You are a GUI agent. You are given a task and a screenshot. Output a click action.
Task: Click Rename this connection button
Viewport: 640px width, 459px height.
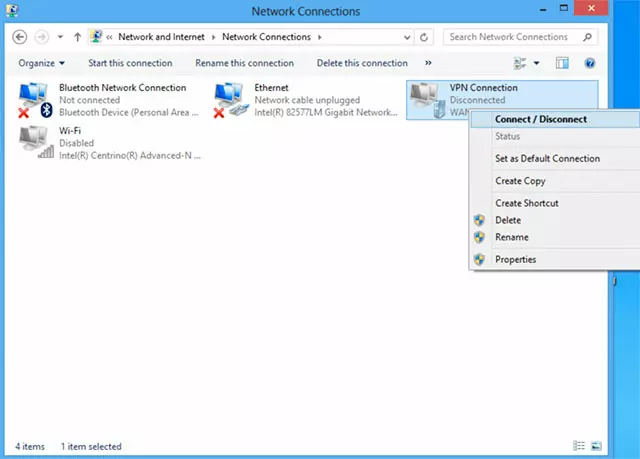point(244,63)
